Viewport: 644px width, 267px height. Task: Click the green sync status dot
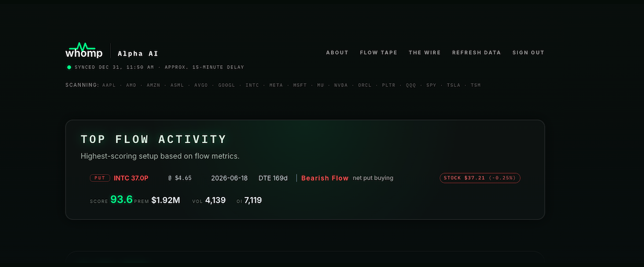(x=69, y=67)
